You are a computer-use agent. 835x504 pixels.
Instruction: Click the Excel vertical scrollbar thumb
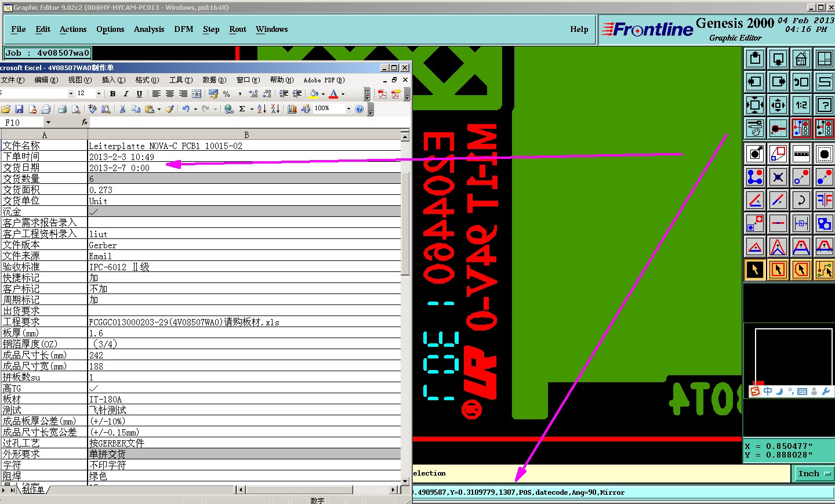(405, 223)
